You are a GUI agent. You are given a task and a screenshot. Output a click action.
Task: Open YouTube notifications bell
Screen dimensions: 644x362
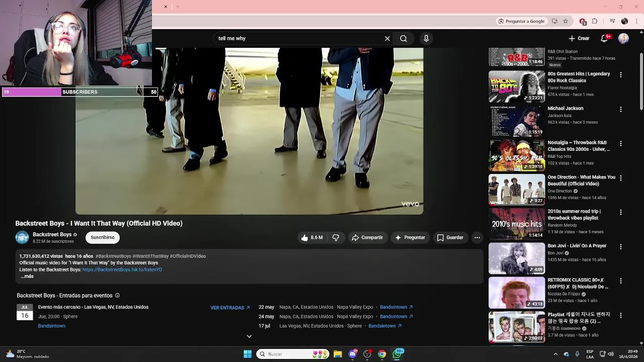click(605, 38)
